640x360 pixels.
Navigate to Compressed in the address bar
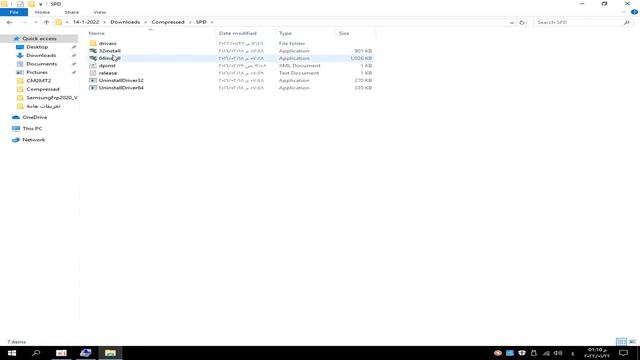click(x=168, y=22)
